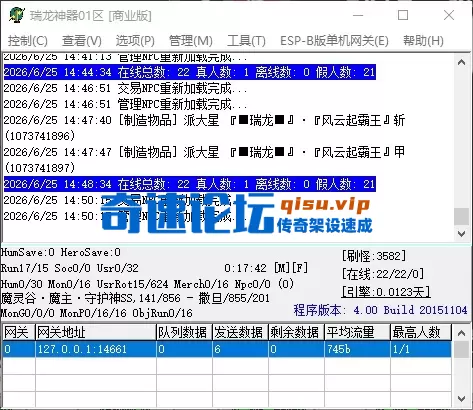Maximize the 瑞龙神器01区 window
This screenshot has height=410, width=473.
pyautogui.click(x=403, y=15)
